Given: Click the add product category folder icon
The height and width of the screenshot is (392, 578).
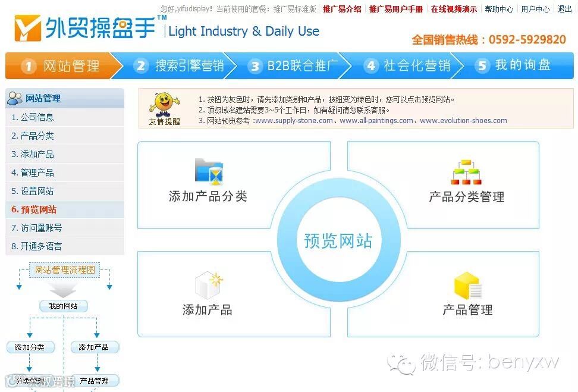Looking at the screenshot, I should click(209, 171).
